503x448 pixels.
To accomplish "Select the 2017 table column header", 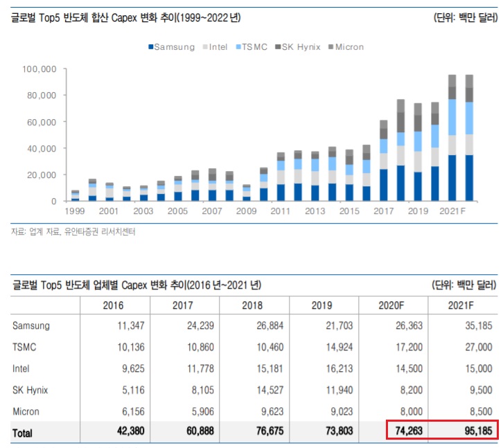I will [183, 305].
